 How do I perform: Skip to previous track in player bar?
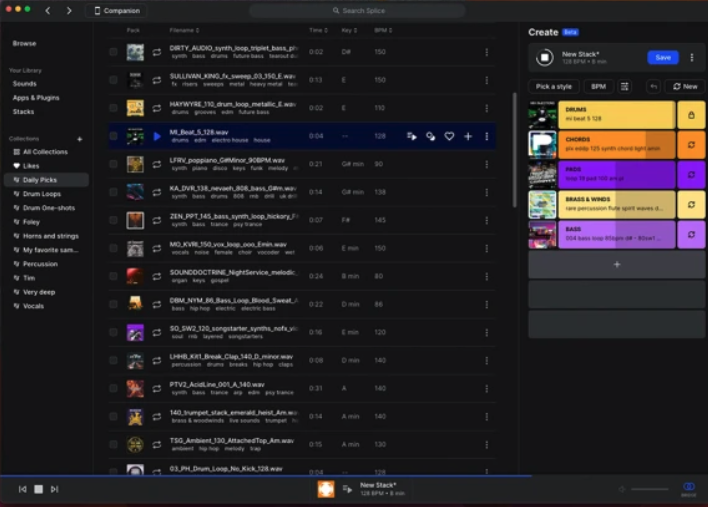click(x=23, y=489)
